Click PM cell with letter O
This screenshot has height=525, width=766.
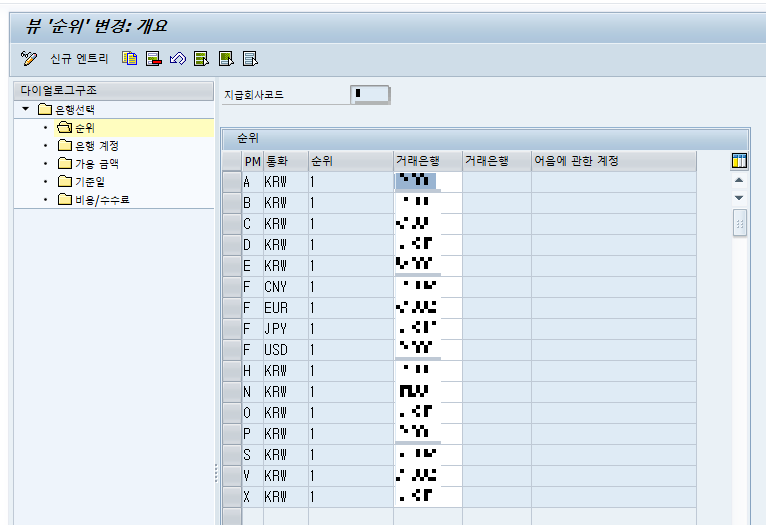coord(253,413)
